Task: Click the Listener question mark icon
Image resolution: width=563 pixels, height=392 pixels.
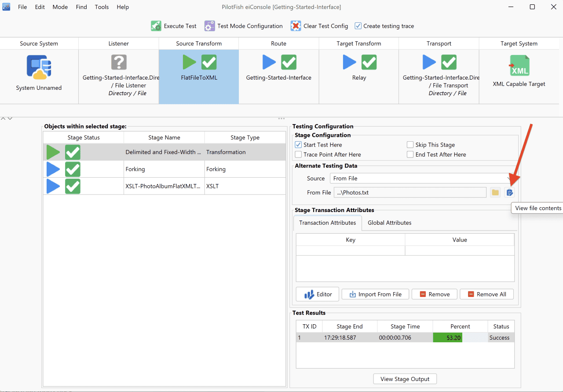Action: pyautogui.click(x=119, y=62)
